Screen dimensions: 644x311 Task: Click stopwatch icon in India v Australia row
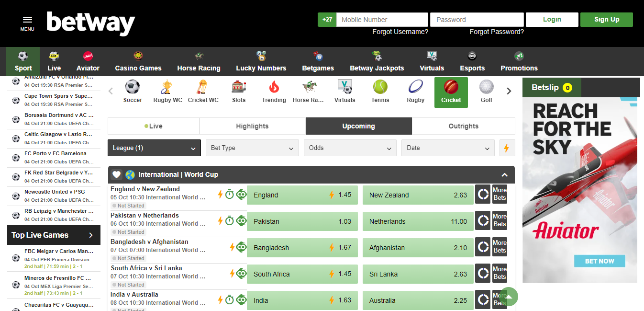(x=230, y=299)
